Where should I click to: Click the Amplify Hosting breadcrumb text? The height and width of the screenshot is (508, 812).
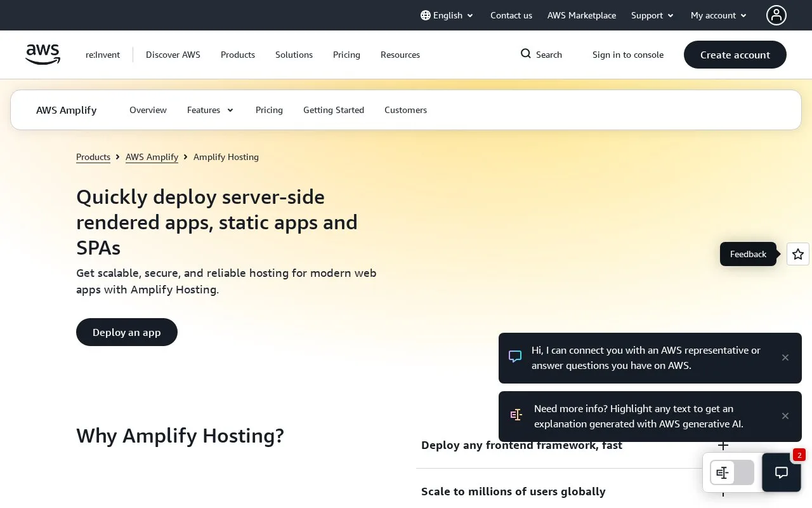point(226,157)
